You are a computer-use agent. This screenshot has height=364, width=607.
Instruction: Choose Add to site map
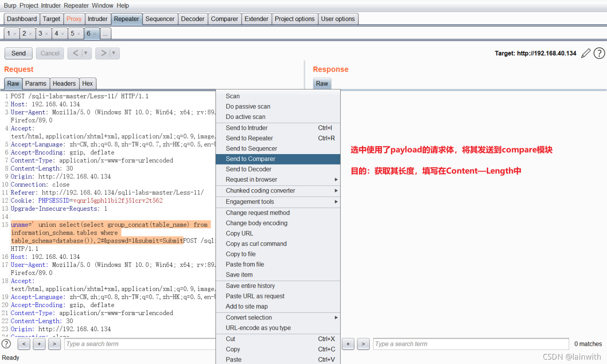point(278,307)
